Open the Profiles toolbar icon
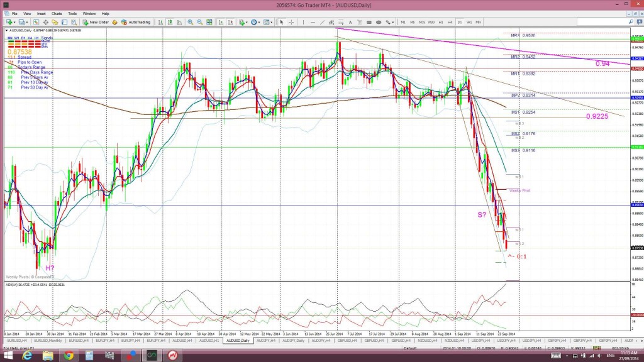The height and width of the screenshot is (362, 644). [21, 22]
